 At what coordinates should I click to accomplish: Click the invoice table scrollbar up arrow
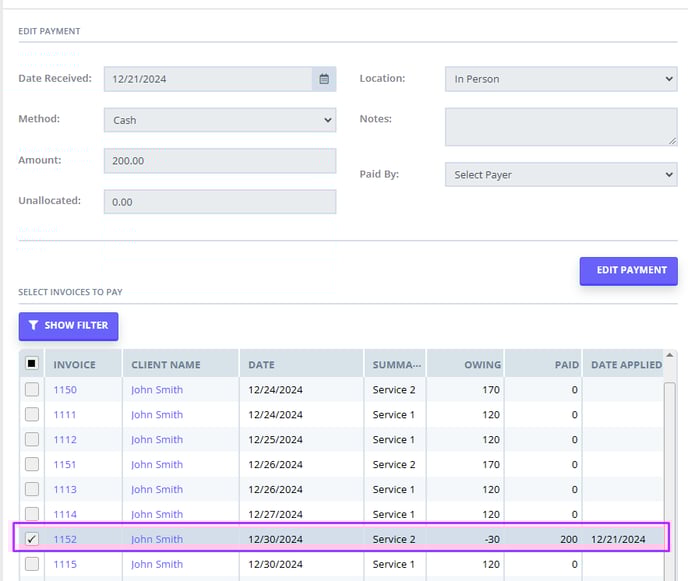click(x=670, y=355)
